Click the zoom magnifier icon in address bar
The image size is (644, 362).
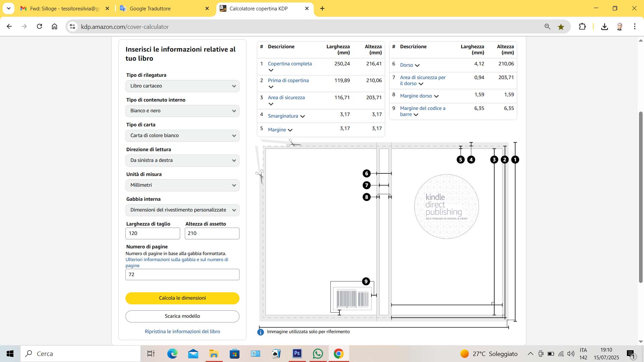pyautogui.click(x=547, y=26)
